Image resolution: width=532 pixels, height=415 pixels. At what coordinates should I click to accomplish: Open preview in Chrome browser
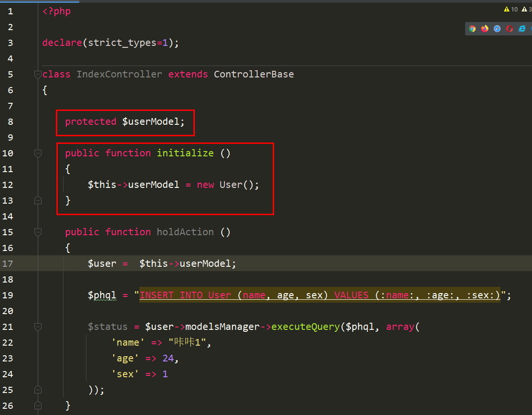click(x=472, y=29)
